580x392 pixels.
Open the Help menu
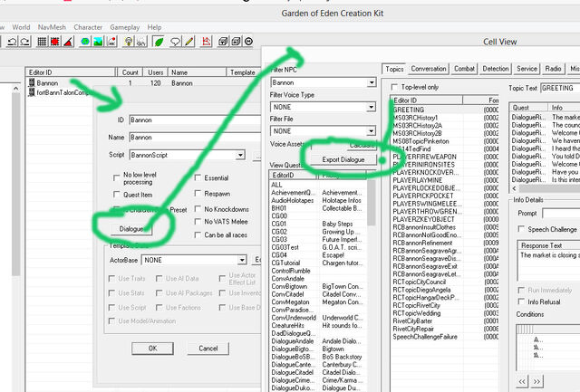pyautogui.click(x=154, y=27)
